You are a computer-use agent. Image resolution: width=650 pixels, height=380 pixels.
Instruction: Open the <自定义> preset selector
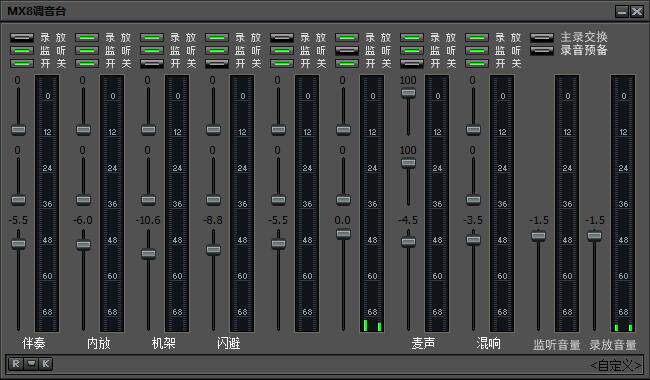coord(615,365)
